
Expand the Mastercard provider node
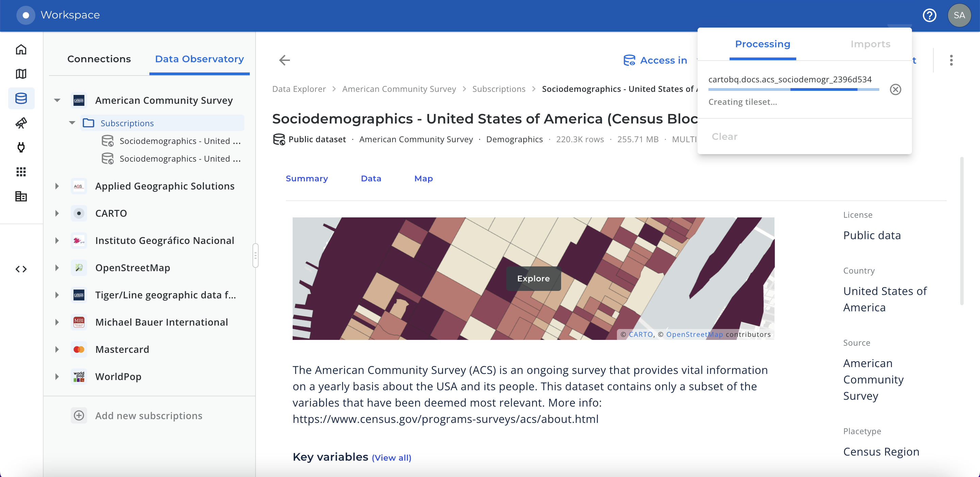tap(57, 349)
